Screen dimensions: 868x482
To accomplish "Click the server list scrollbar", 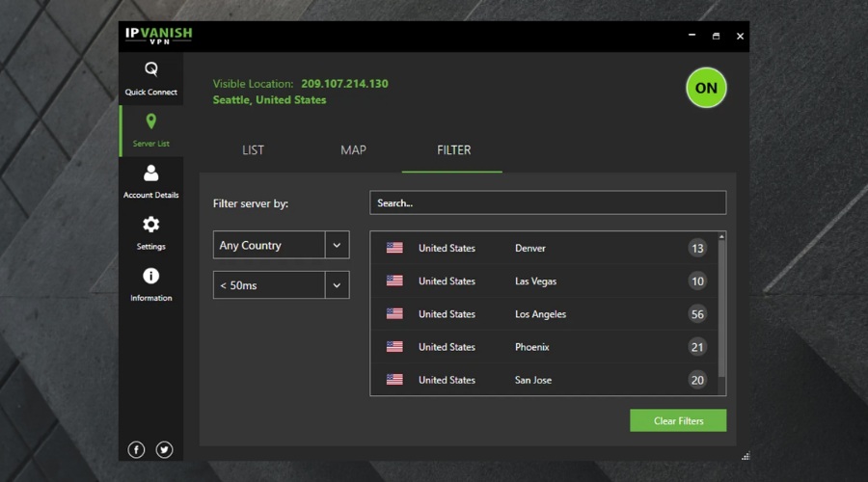I will point(721,308).
